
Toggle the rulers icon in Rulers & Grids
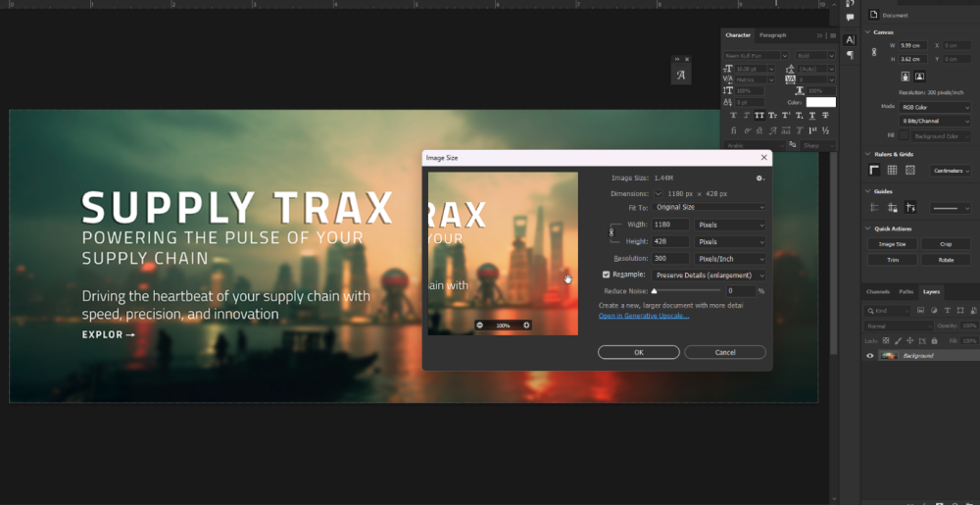pyautogui.click(x=874, y=171)
